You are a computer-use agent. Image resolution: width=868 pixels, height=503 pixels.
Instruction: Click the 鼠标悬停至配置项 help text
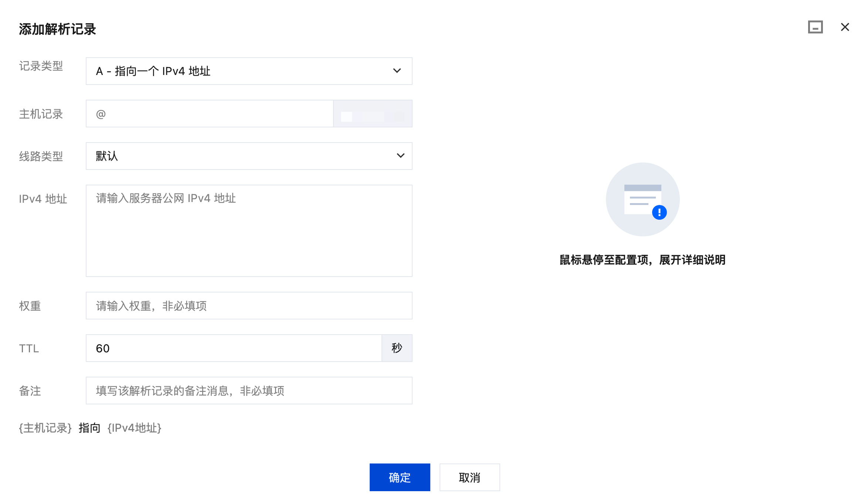(x=642, y=260)
